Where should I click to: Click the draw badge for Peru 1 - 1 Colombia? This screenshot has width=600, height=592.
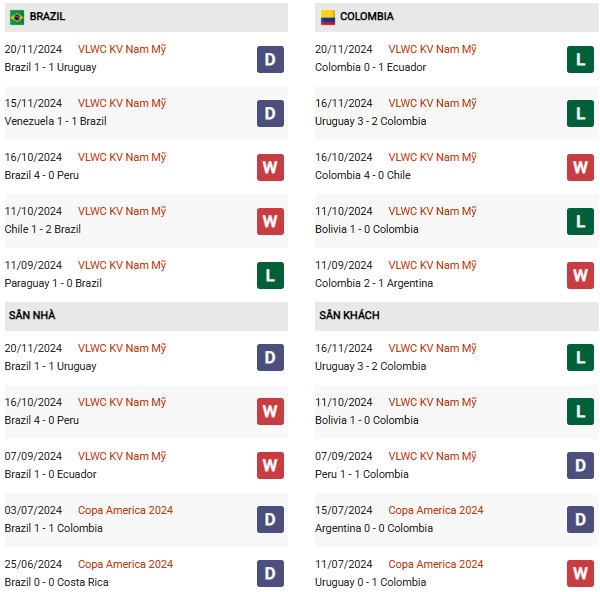[x=580, y=466]
